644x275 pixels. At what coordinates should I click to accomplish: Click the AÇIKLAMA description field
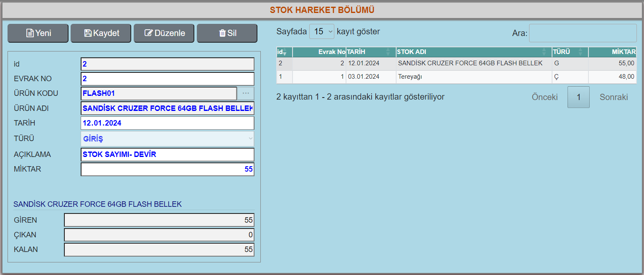point(167,154)
